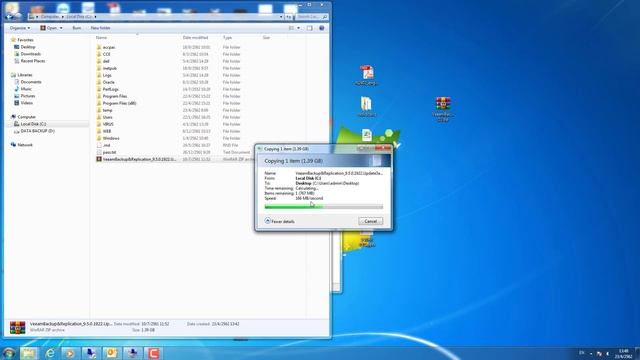This screenshot has width=640, height=360.
Task: Select DATA BACKUP (D:) drive in sidebar
Action: [38, 131]
